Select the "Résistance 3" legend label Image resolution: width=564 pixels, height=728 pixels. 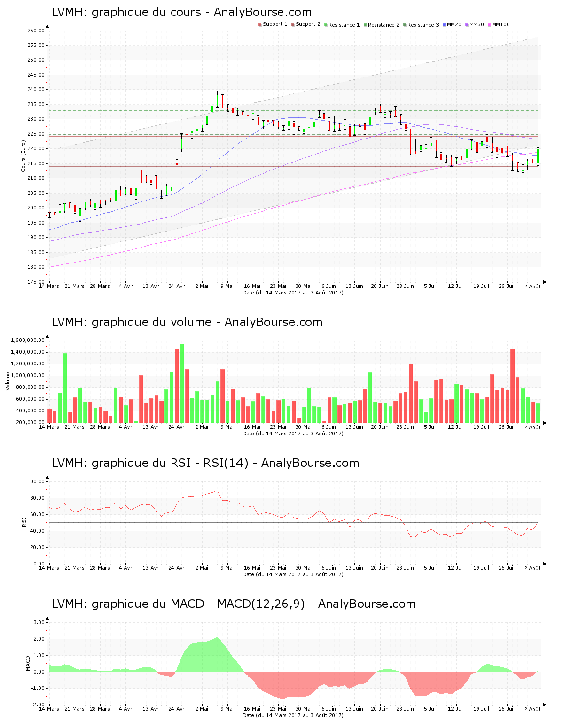pos(423,24)
